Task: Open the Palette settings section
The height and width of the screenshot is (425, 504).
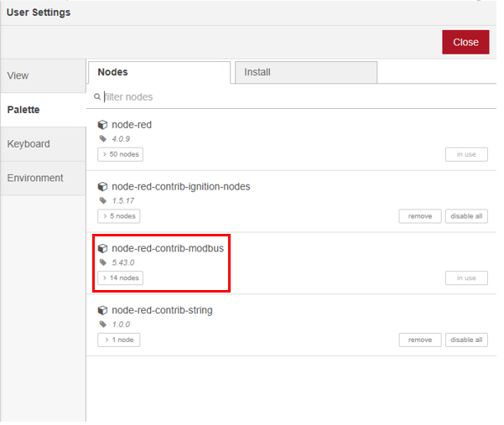Action: pyautogui.click(x=43, y=110)
